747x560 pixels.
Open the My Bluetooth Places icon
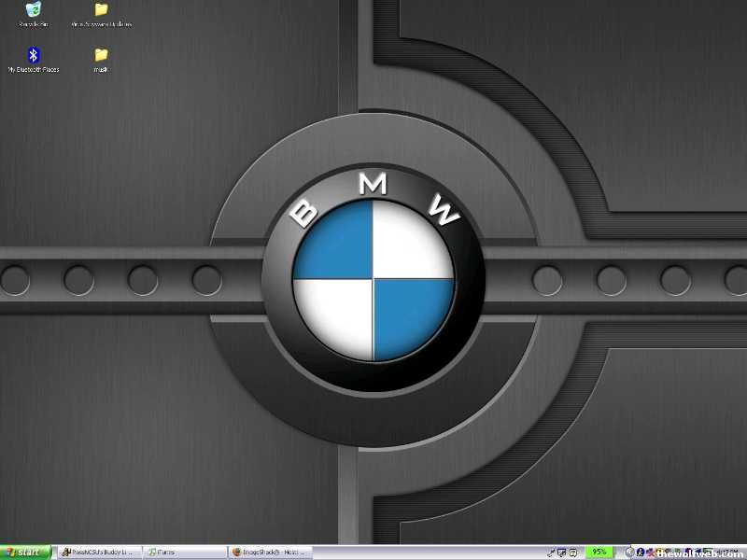pos(34,55)
